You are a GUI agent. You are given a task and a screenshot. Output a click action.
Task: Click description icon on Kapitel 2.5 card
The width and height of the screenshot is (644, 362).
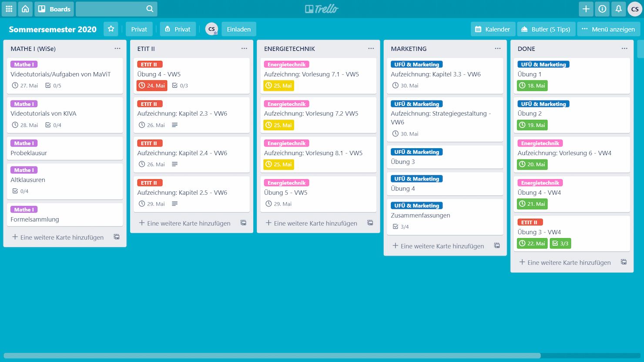174,204
